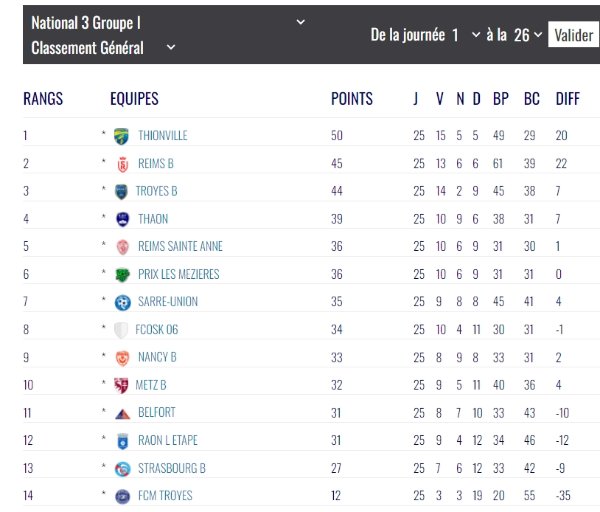Screen dimensions: 600x512
Task: Click the Raon L'Etape club crest
Action: (x=122, y=440)
